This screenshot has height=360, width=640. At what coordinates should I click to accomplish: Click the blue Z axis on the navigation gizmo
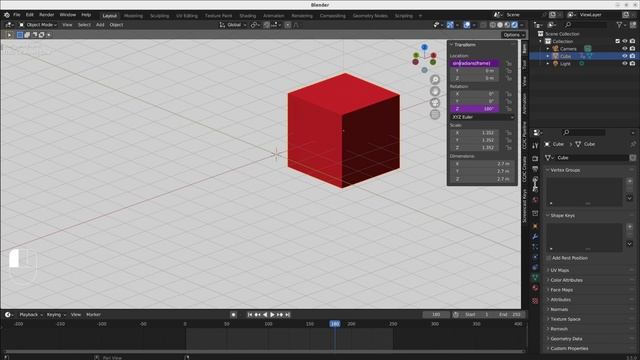424,47
